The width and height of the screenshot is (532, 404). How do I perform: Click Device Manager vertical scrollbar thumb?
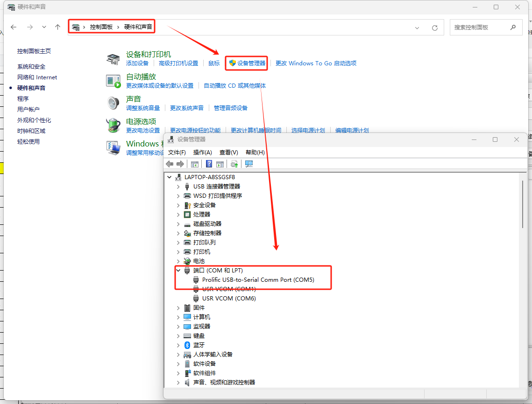[x=523, y=204]
